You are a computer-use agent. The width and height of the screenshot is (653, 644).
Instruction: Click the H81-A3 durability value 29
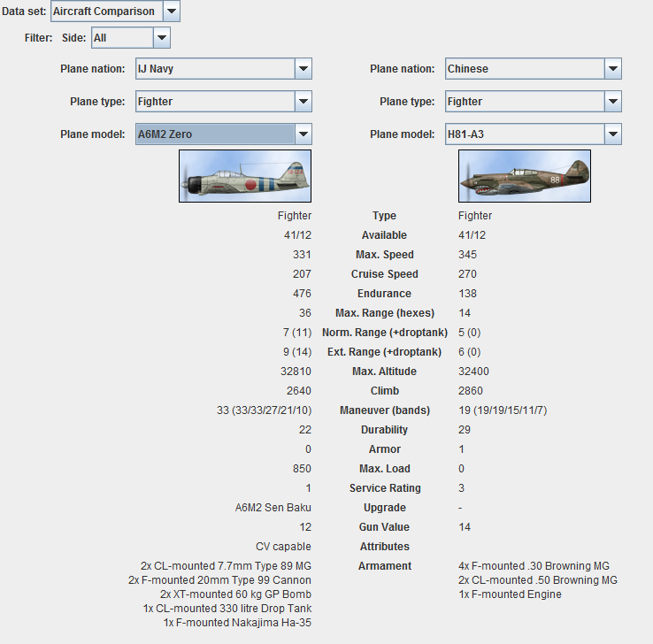(465, 430)
